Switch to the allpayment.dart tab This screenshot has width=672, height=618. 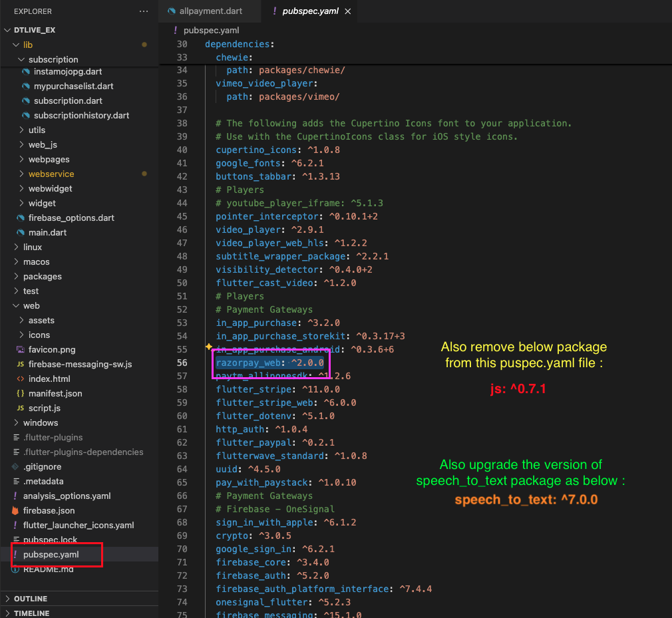click(x=210, y=11)
